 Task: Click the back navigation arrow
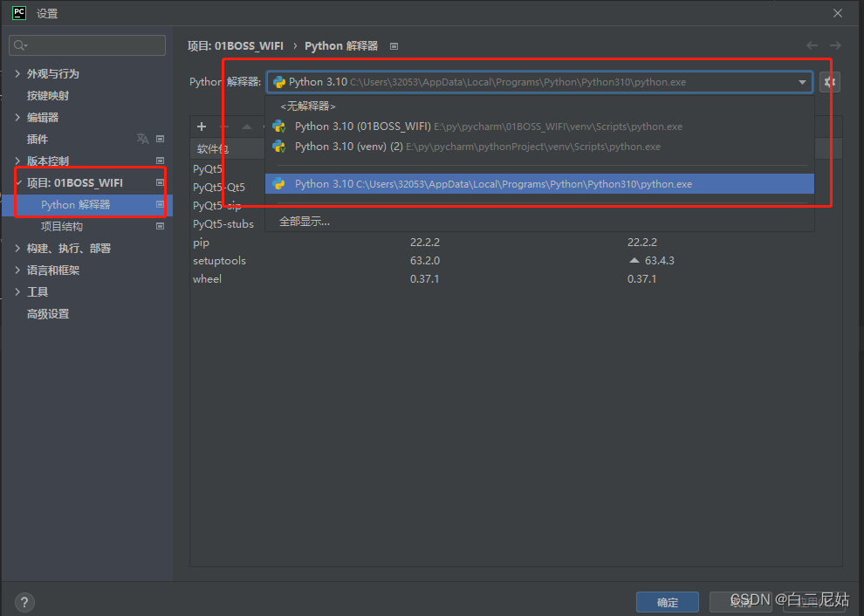point(812,45)
